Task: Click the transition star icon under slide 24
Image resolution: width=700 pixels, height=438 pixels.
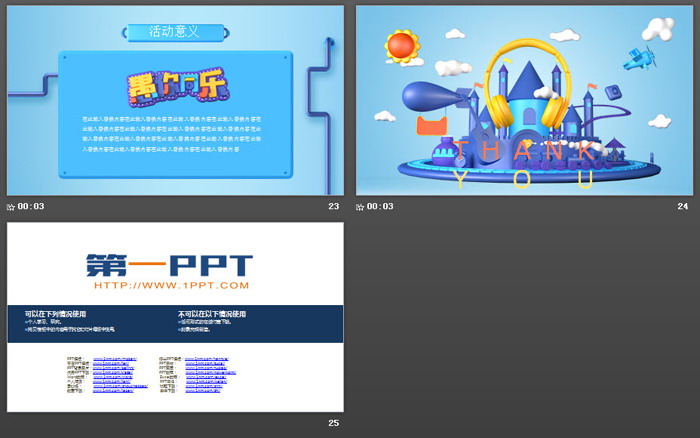Action: (x=360, y=207)
